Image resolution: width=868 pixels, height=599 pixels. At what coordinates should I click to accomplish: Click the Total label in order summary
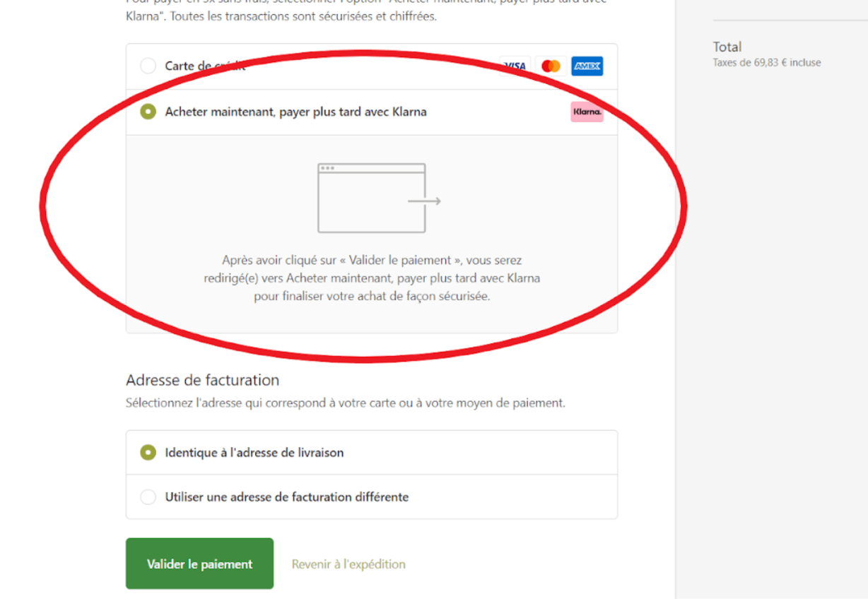[727, 47]
